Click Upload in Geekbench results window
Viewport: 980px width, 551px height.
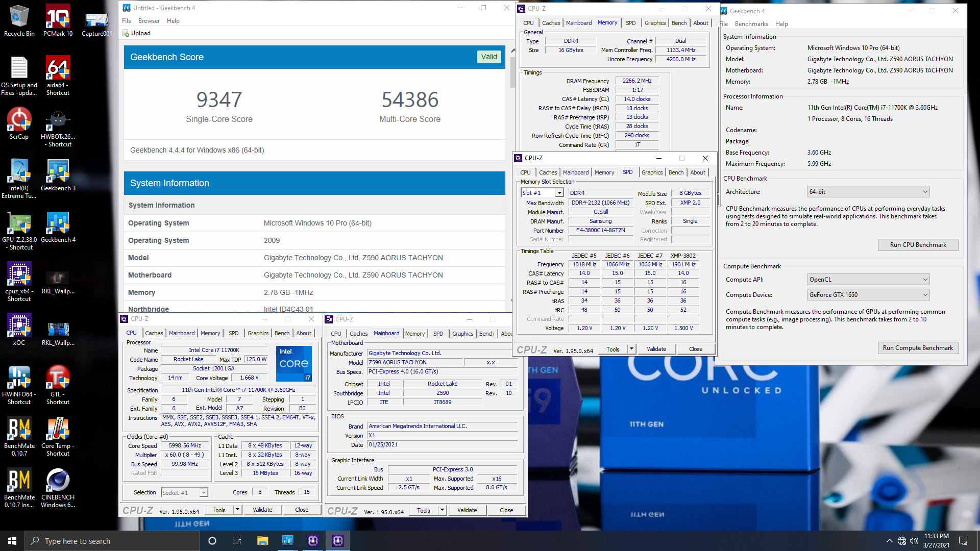(x=136, y=33)
